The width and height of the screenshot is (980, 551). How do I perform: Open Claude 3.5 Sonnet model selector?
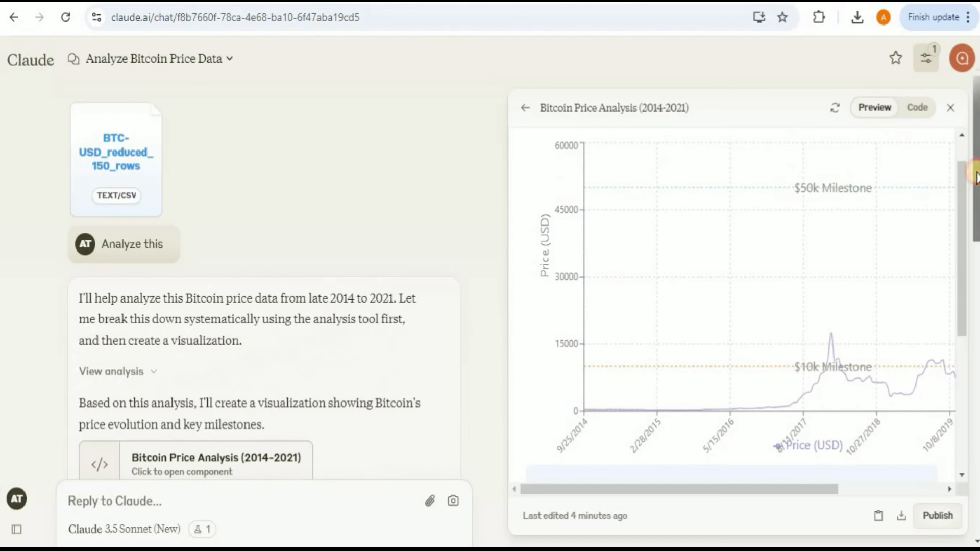point(124,529)
